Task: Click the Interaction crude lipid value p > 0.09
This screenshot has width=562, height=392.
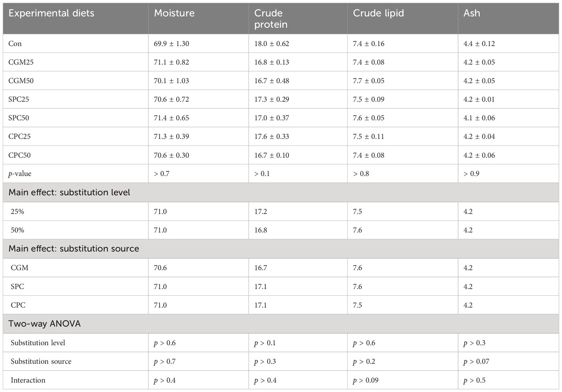Action: pos(366,380)
